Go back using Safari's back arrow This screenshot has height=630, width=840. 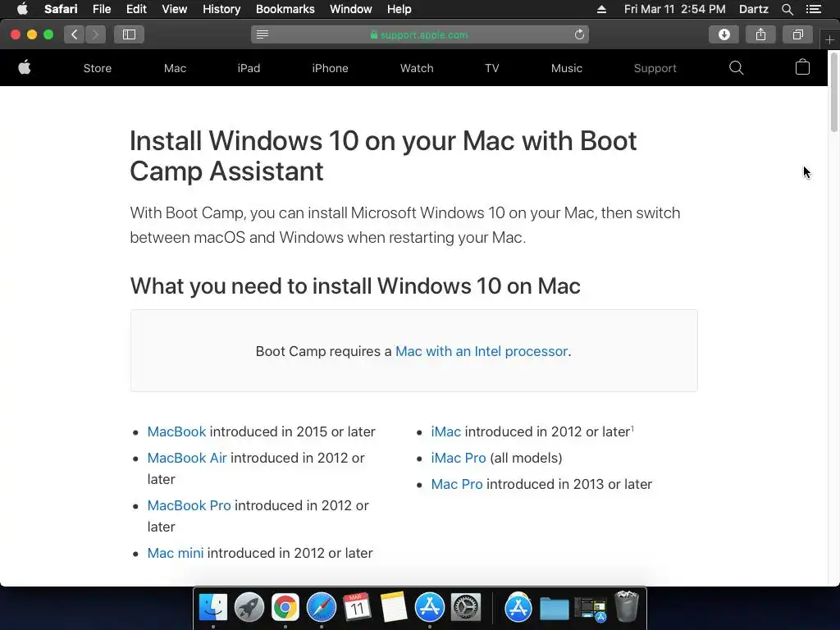click(75, 34)
